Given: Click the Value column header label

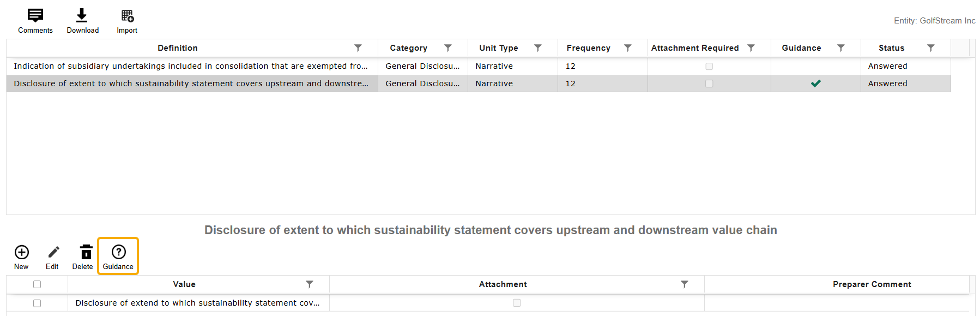Looking at the screenshot, I should point(184,284).
